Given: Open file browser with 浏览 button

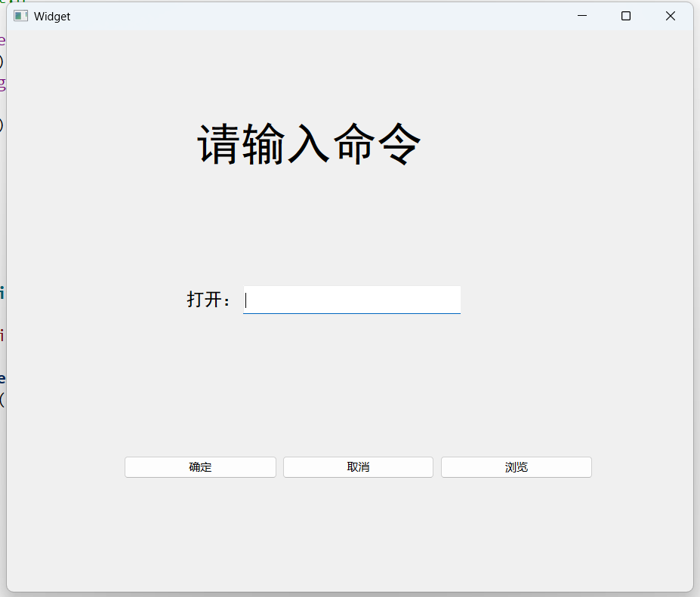Looking at the screenshot, I should (x=517, y=467).
